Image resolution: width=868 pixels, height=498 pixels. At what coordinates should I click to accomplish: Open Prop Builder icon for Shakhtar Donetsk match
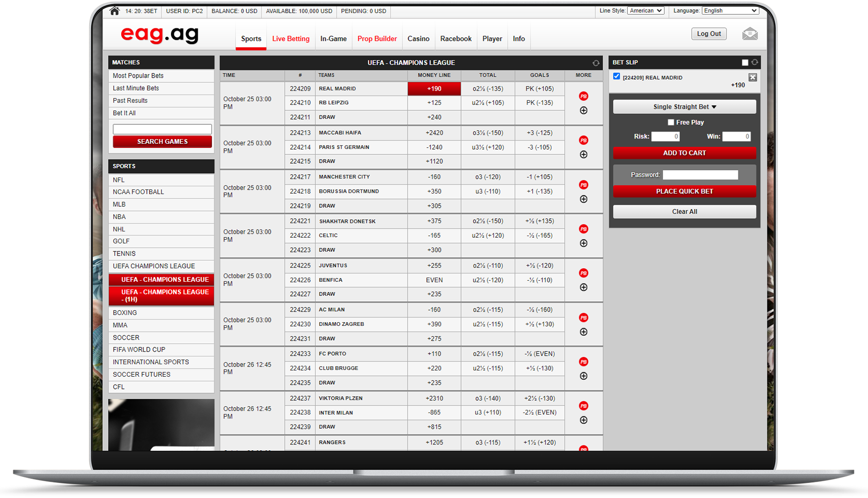tap(583, 229)
